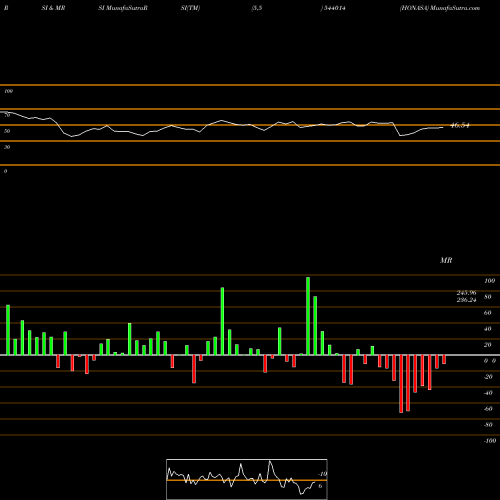
Task: Click the deepest red MR bar
Action: click(401, 384)
